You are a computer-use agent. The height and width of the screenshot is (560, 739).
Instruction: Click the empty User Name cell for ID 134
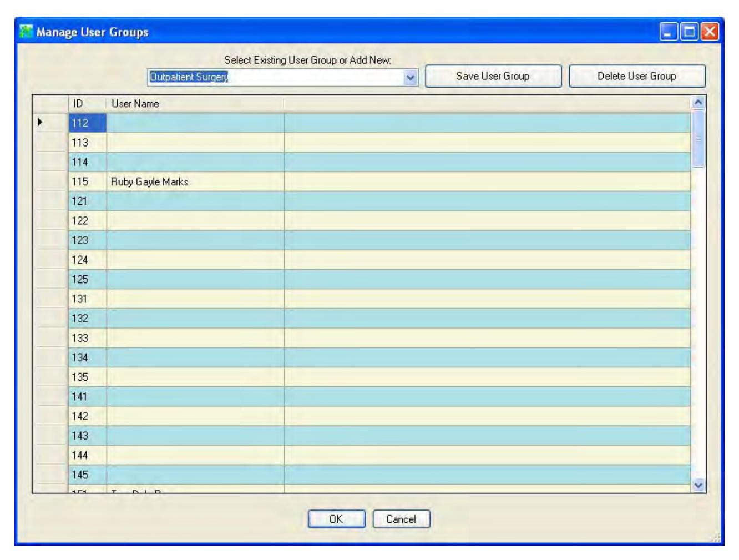(195, 357)
